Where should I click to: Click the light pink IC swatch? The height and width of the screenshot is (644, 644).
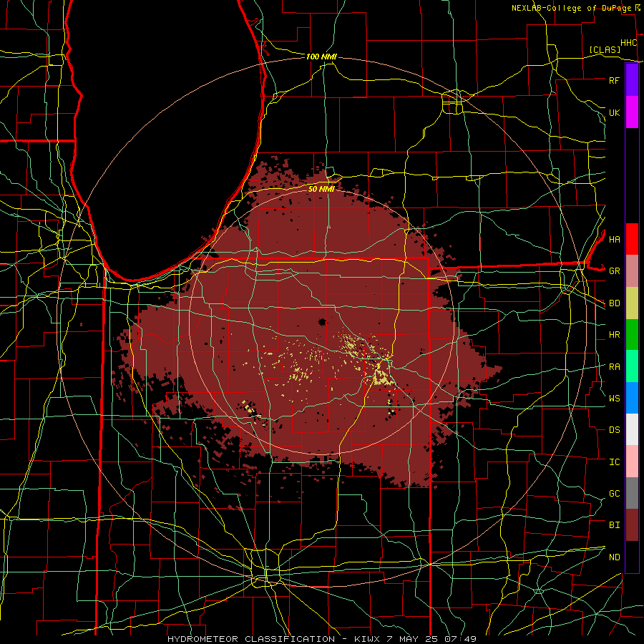632,462
